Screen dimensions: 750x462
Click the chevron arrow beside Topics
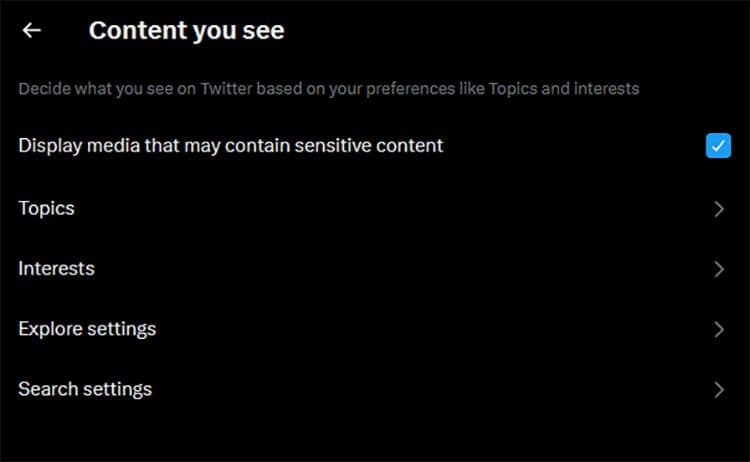pos(719,209)
